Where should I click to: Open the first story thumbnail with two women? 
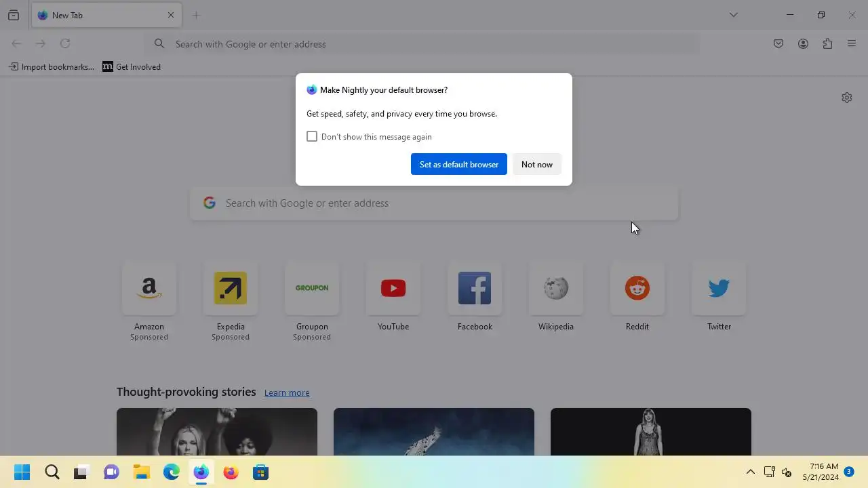(217, 432)
